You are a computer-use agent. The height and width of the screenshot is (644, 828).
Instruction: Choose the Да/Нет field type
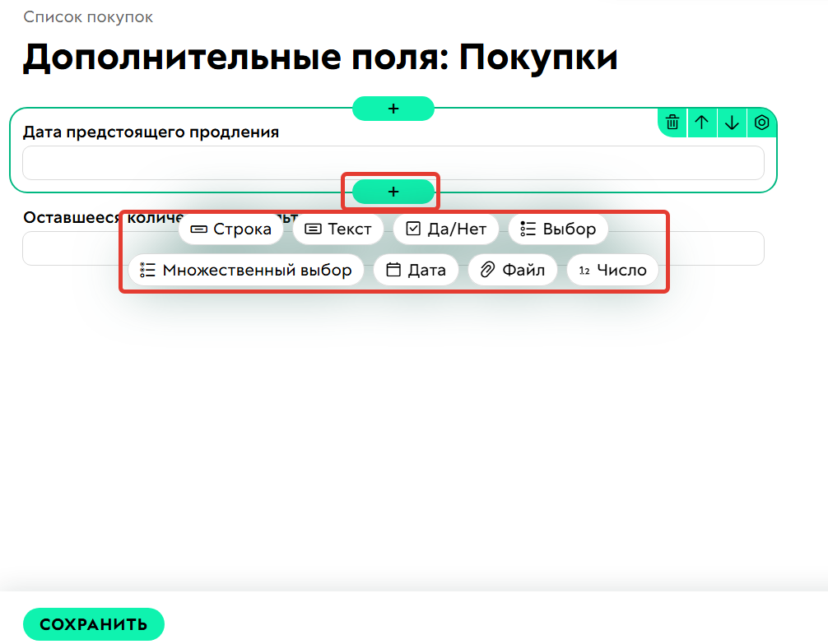[446, 229]
